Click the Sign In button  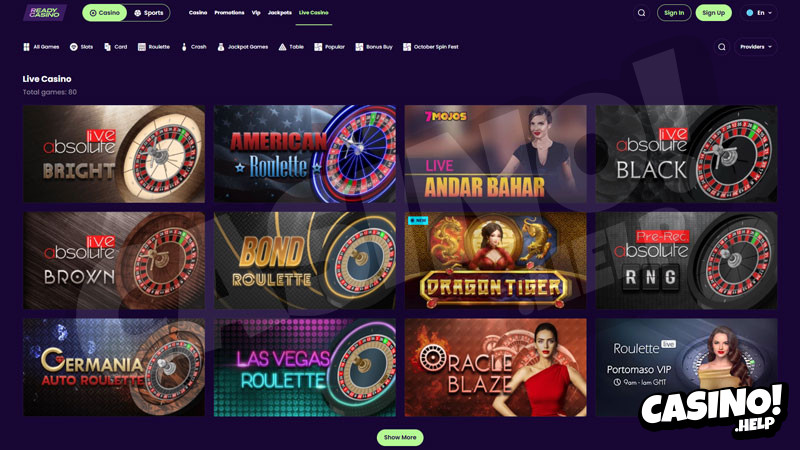point(674,13)
